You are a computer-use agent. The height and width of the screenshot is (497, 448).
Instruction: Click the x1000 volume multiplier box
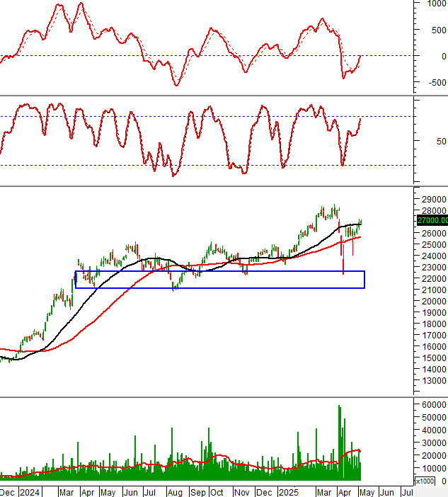tap(425, 481)
